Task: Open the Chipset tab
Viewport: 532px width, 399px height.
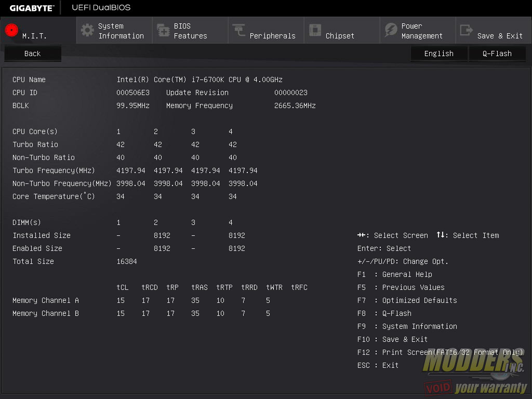Action: (x=342, y=30)
